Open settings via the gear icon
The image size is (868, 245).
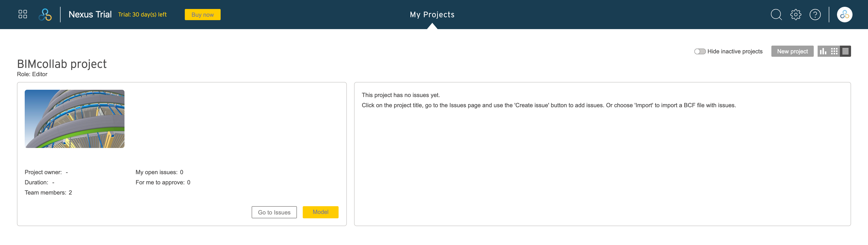[796, 15]
